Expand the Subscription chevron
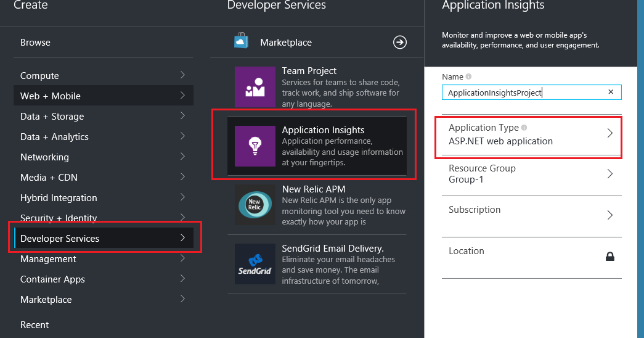This screenshot has height=338, width=644. click(609, 215)
